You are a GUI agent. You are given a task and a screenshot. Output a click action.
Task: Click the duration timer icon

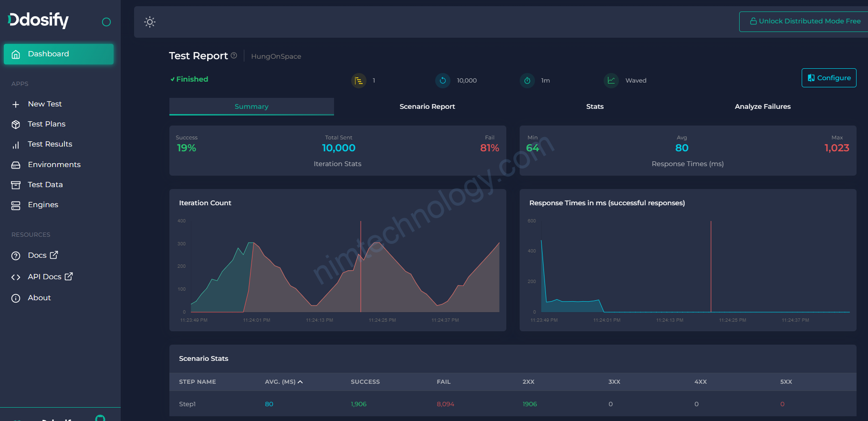(527, 81)
